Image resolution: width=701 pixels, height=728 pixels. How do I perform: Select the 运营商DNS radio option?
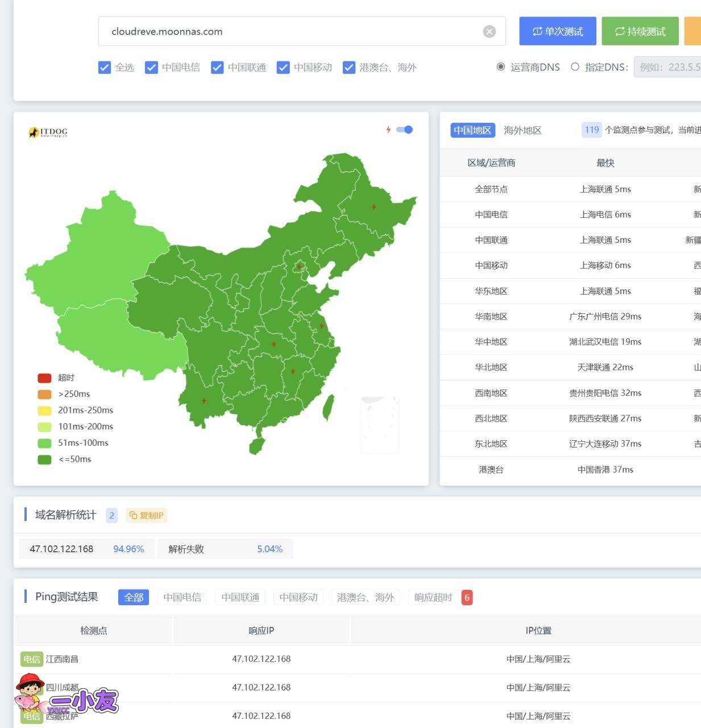point(501,67)
